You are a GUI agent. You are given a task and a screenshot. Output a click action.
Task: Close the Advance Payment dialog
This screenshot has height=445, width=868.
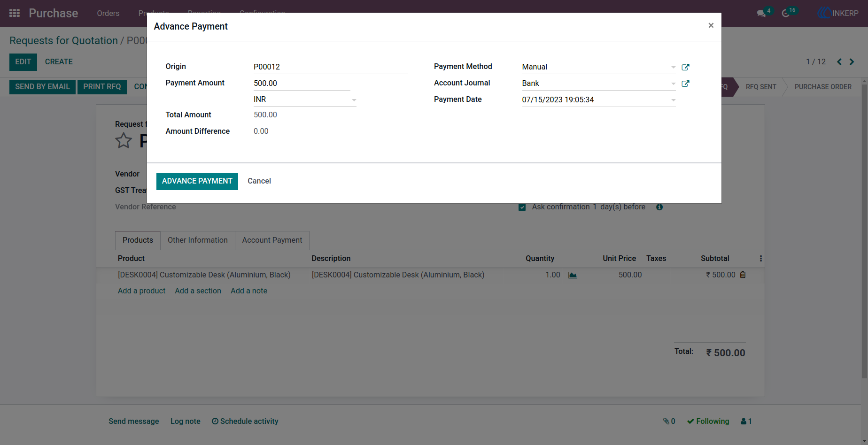click(x=711, y=25)
